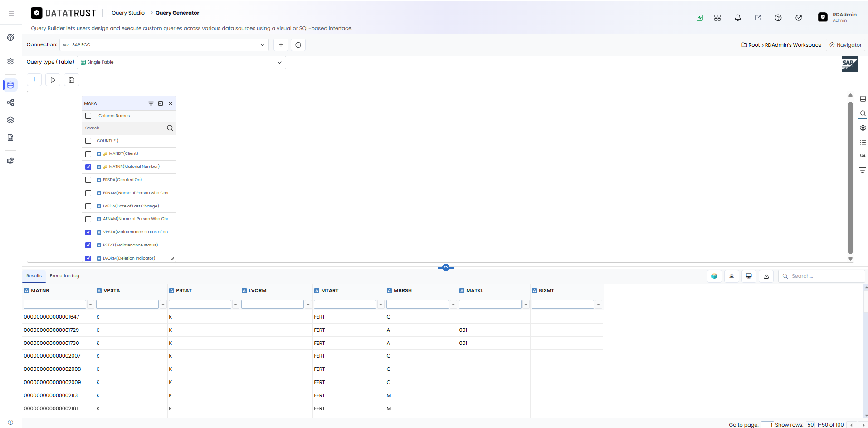The width and height of the screenshot is (868, 428).
Task: Open filter icon in MARA table header
Action: pos(151,103)
